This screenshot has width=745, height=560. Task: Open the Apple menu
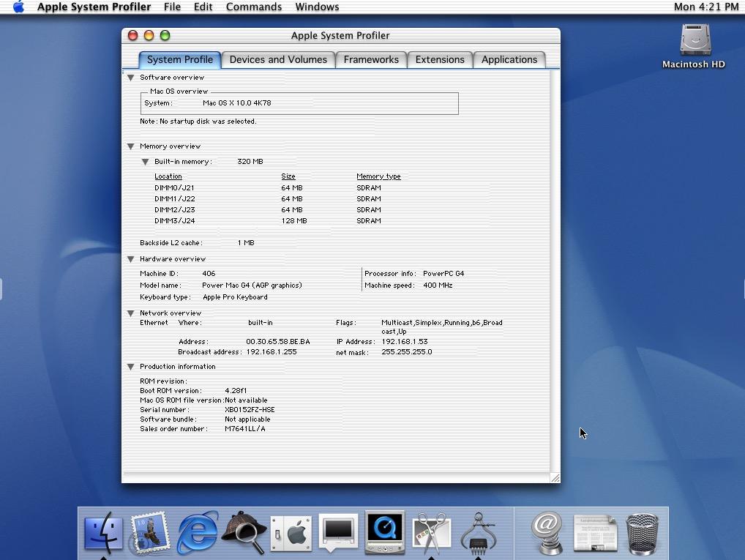[x=18, y=7]
